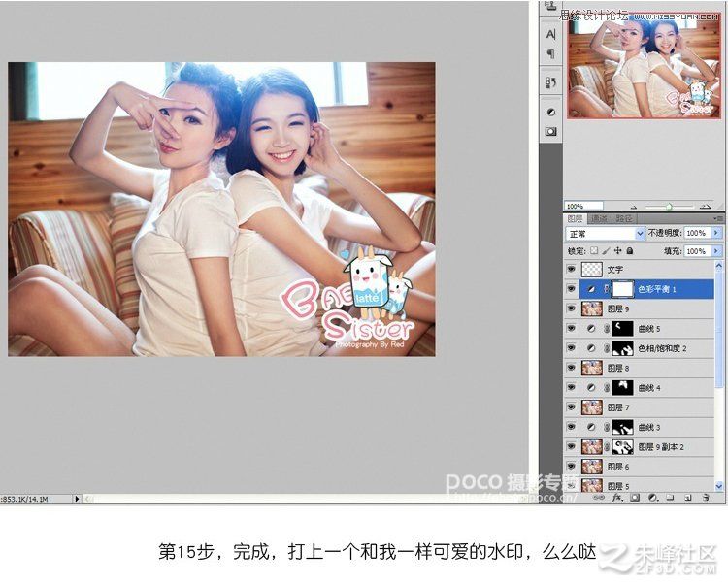The height and width of the screenshot is (584, 728).
Task: Hide the 曲线 4 layer
Action: (x=571, y=387)
